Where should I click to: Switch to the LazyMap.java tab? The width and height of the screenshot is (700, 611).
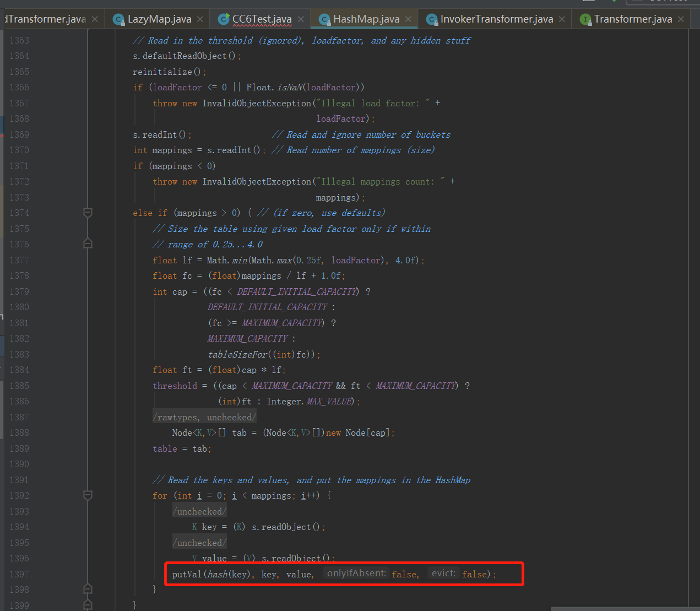159,19
